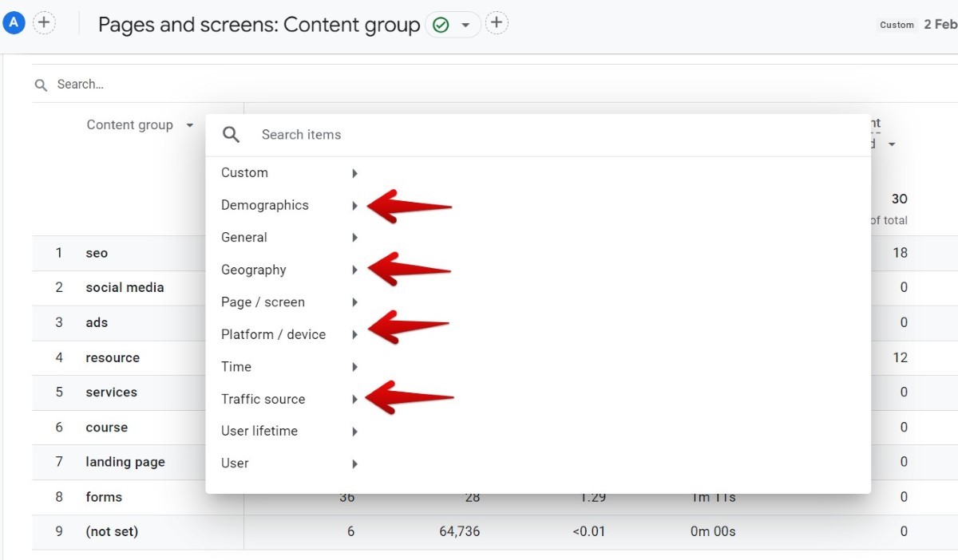Click the 'seo' content group row
This screenshot has width=958, height=560.
97,253
